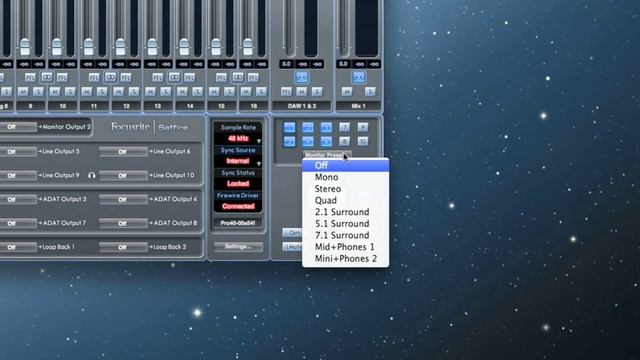Screen dimensions: 640x360
Task: Choose Off in the monitor preset menu
Action: pos(345,165)
